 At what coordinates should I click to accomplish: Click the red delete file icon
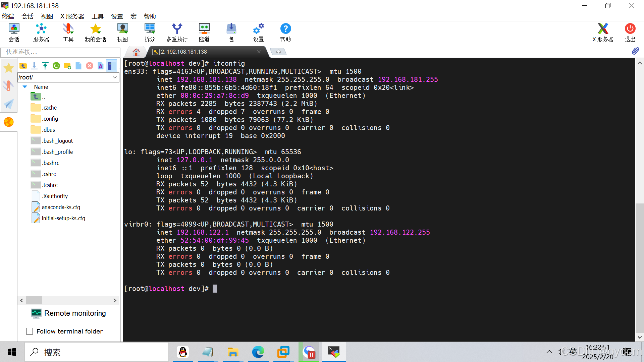coord(90,66)
